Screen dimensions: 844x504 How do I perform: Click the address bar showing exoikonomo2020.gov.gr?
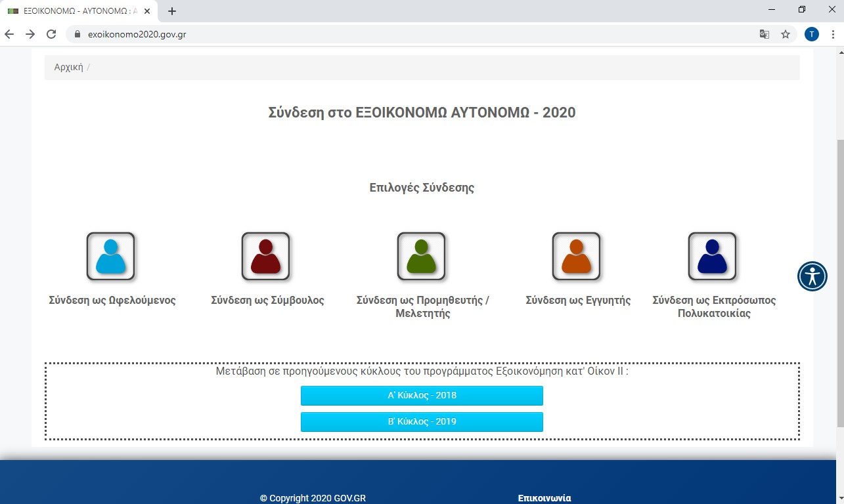(x=394, y=34)
